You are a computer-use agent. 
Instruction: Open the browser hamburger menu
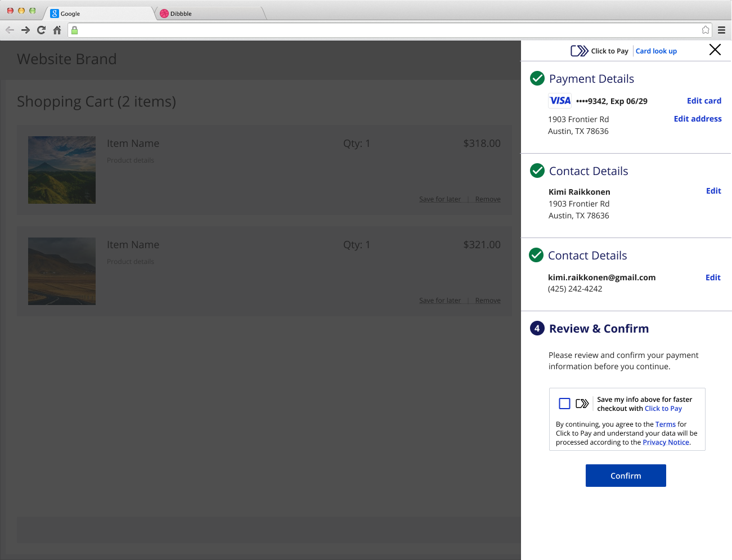[x=721, y=30]
